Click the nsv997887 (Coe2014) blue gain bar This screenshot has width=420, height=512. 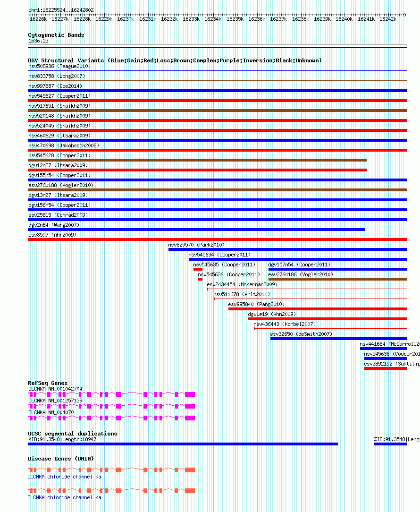(x=218, y=91)
